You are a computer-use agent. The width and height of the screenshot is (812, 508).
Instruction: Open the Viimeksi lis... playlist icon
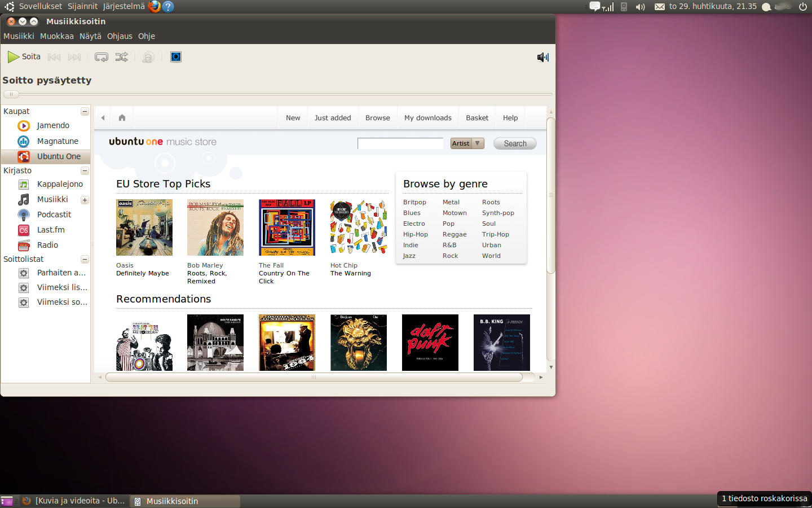(x=24, y=288)
